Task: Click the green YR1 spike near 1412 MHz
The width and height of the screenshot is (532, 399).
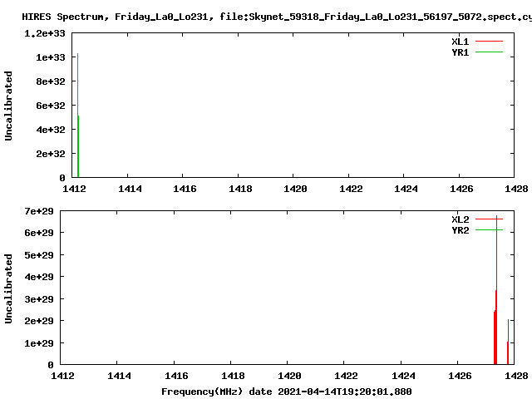Action: [77, 116]
